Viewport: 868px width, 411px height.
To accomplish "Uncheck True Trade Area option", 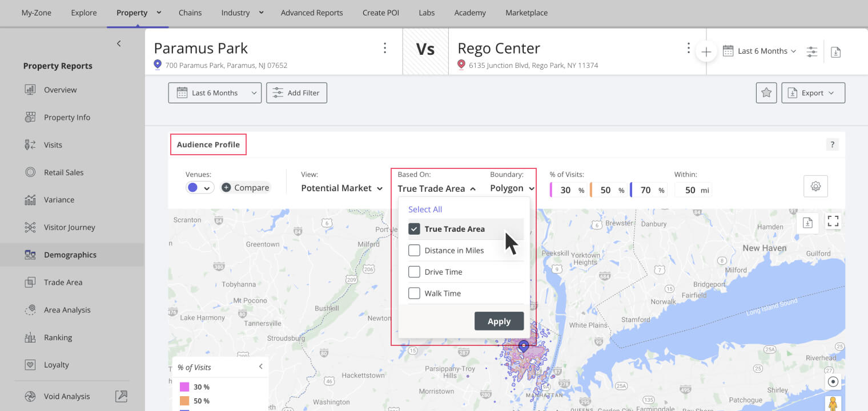I will coord(414,229).
